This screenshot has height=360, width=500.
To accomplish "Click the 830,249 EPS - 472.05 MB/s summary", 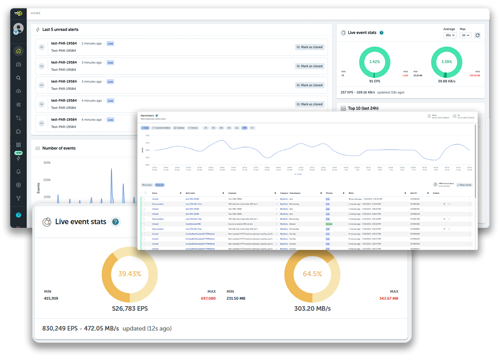I will (x=80, y=329).
